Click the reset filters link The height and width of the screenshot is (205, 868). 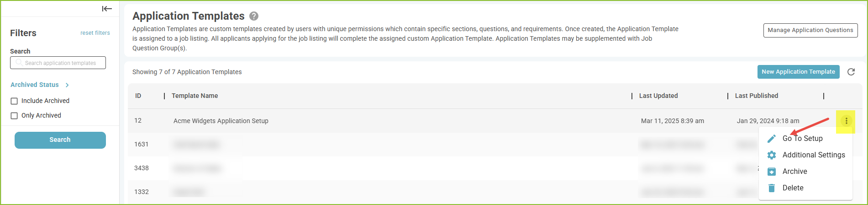(x=95, y=33)
